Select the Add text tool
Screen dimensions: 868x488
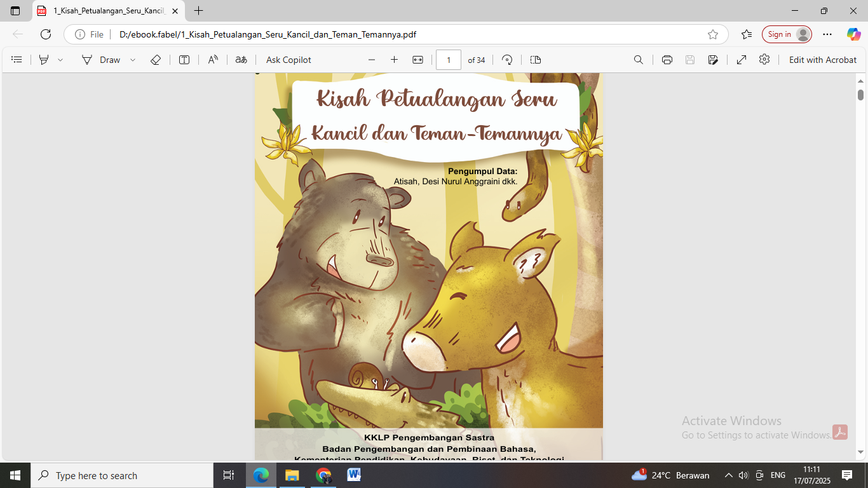(184, 60)
